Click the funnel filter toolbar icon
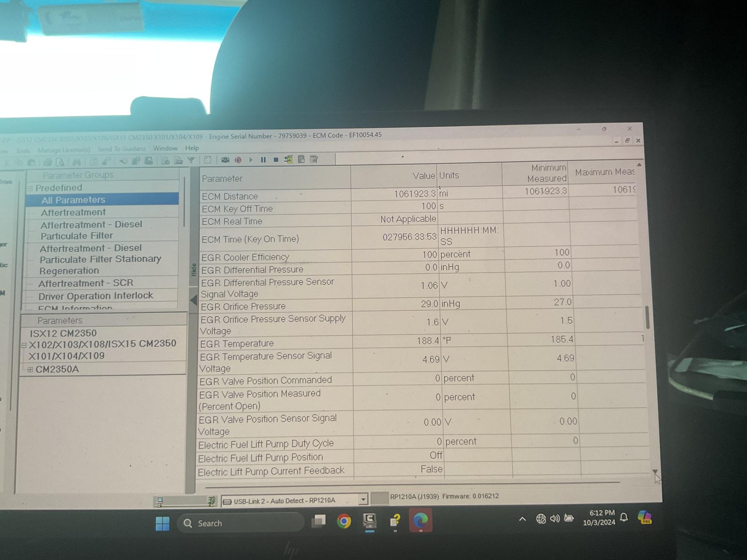Image resolution: width=747 pixels, height=560 pixels. (191, 160)
